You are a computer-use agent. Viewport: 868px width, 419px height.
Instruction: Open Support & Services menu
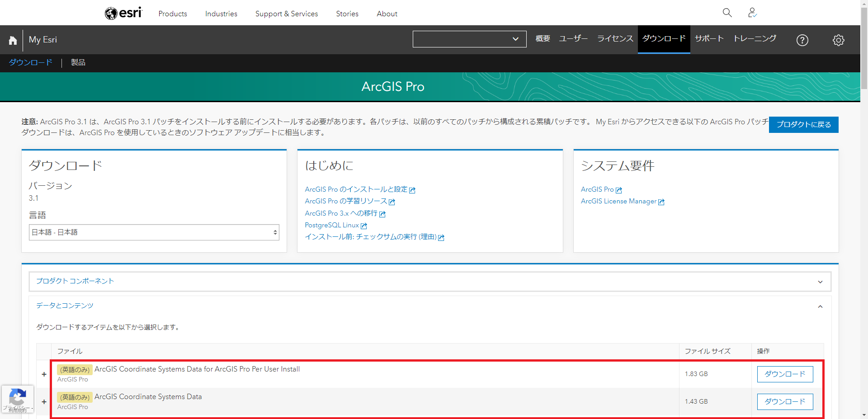[x=287, y=14]
